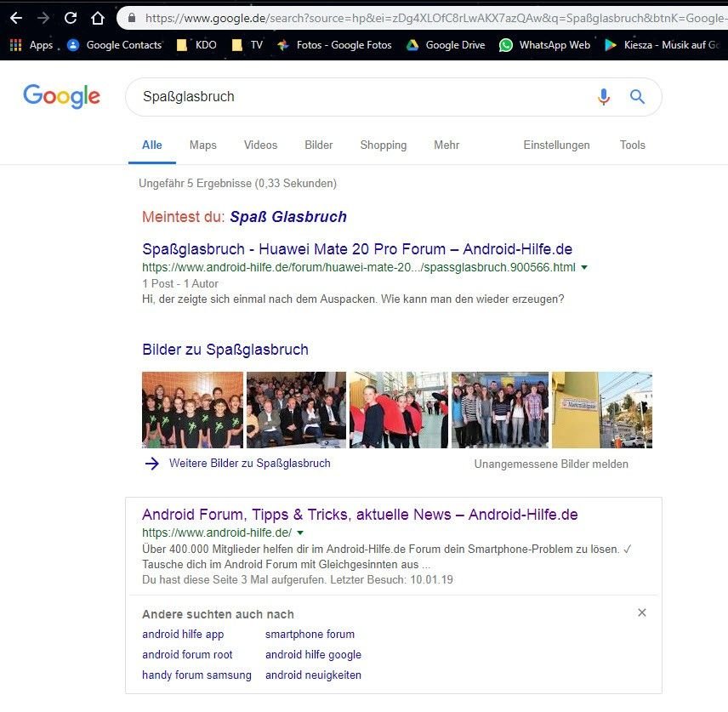Select the Alle search tab
The image size is (728, 712).
click(x=152, y=145)
